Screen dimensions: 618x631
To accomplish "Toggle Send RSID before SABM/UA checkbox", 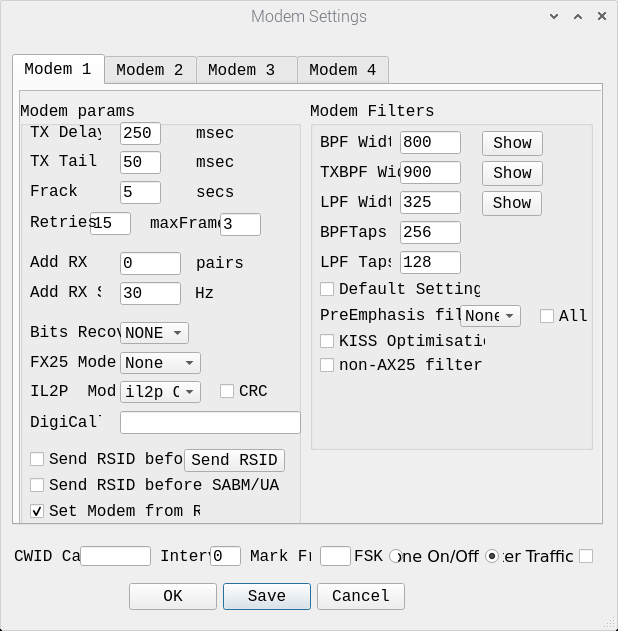I will click(x=37, y=485).
